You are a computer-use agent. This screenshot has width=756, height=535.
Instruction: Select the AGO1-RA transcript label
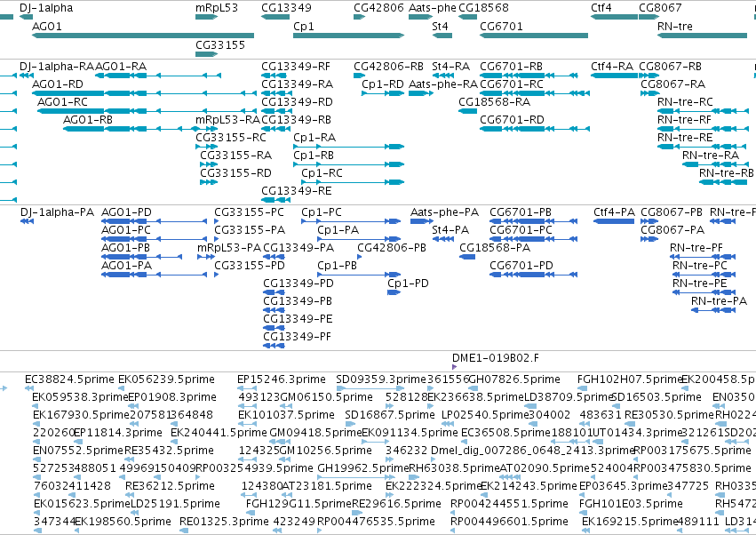point(121,67)
